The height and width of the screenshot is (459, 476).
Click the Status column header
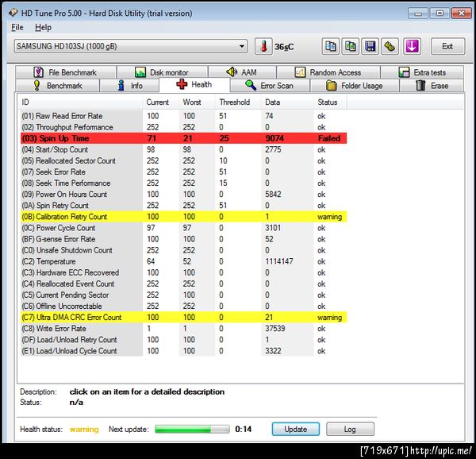click(x=330, y=102)
